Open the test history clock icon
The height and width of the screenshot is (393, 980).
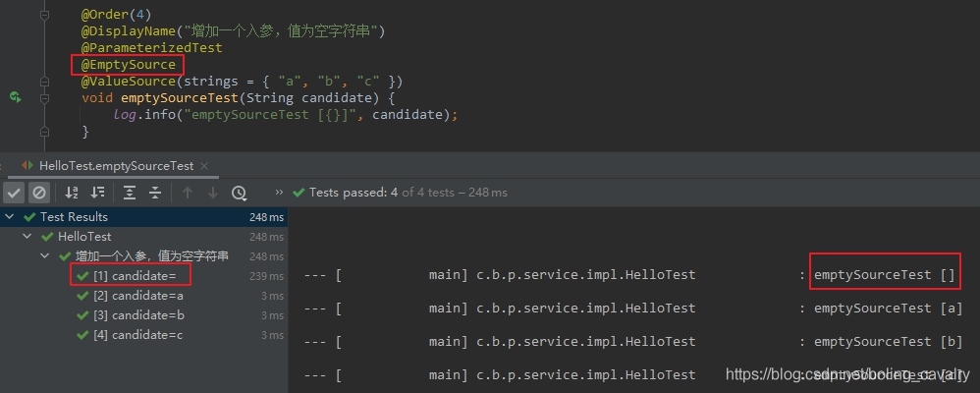point(239,193)
